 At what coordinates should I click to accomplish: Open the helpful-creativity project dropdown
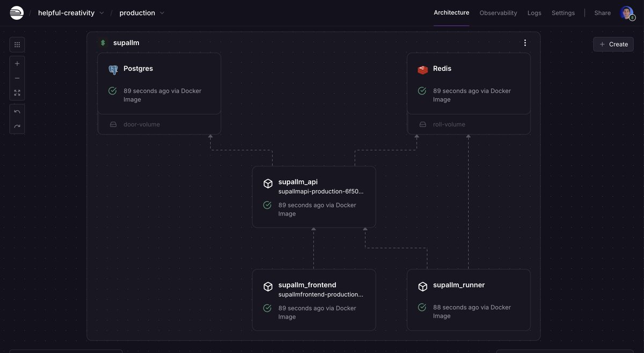[71, 13]
